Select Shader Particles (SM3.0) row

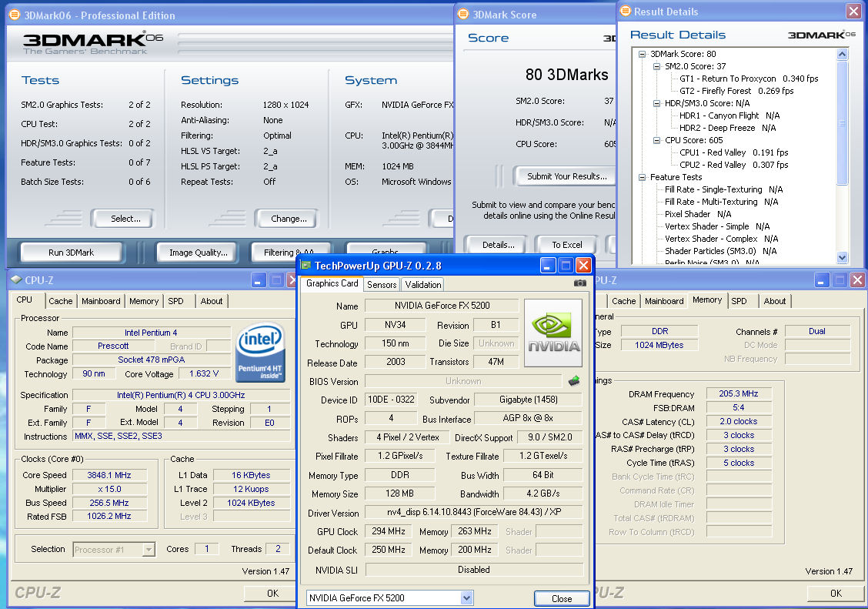(x=720, y=251)
